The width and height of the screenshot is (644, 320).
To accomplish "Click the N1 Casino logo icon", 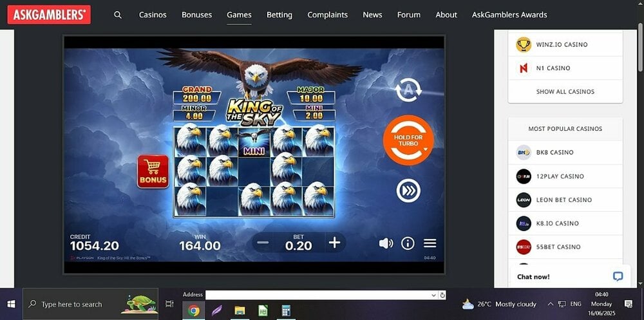I will pyautogui.click(x=523, y=68).
